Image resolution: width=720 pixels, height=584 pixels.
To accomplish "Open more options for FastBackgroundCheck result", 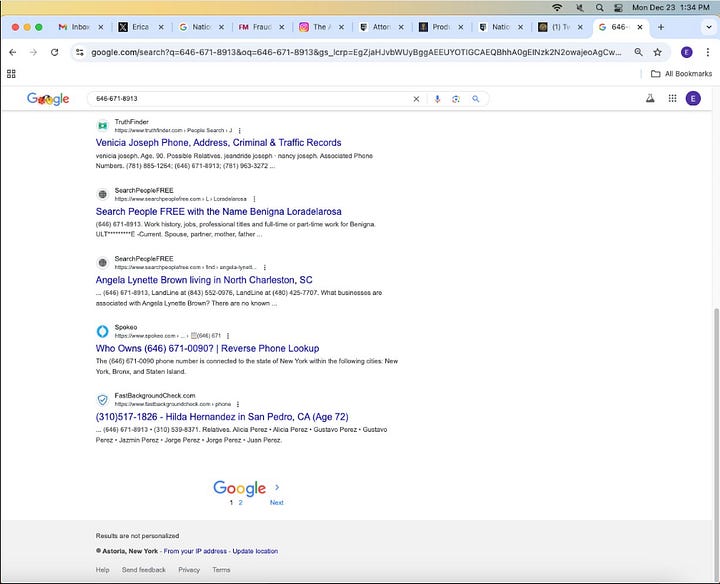I will tap(237, 404).
